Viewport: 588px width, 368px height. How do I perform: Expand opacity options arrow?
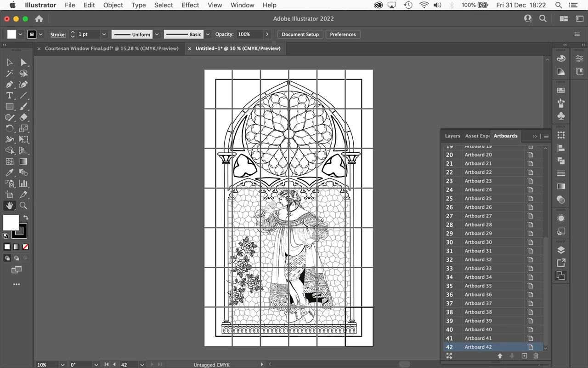(267, 34)
